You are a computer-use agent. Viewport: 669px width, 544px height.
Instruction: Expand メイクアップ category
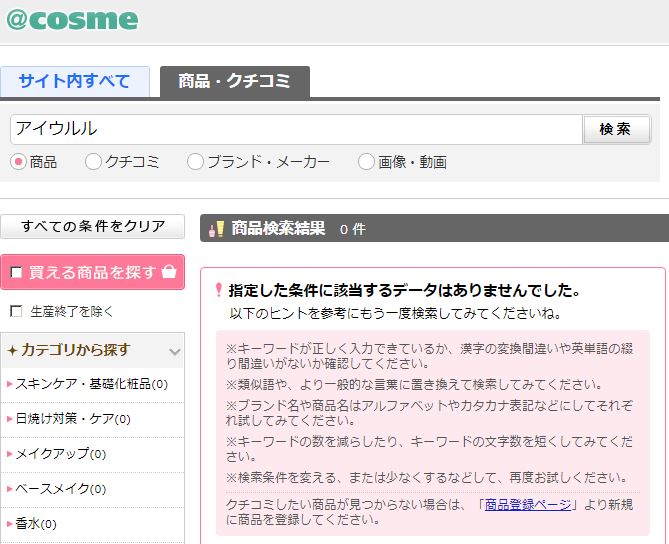pos(57,454)
